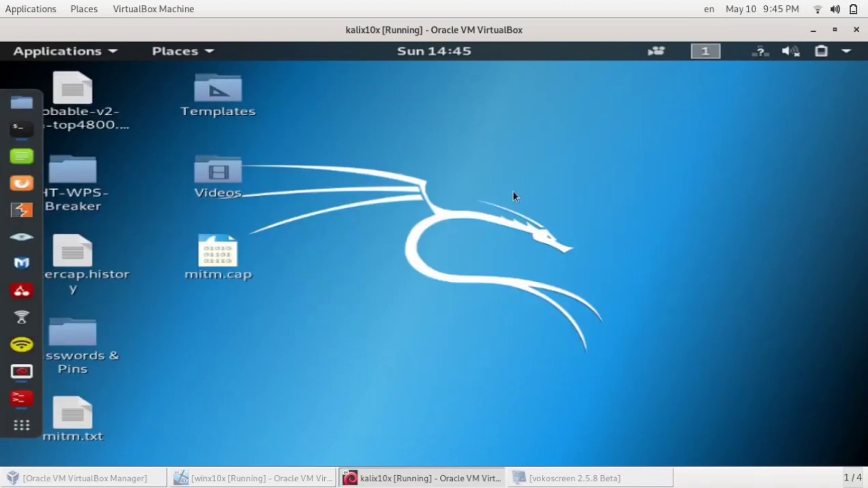Show all applications grid in Kali dock
Image resolution: width=868 pixels, height=488 pixels.
(x=22, y=426)
